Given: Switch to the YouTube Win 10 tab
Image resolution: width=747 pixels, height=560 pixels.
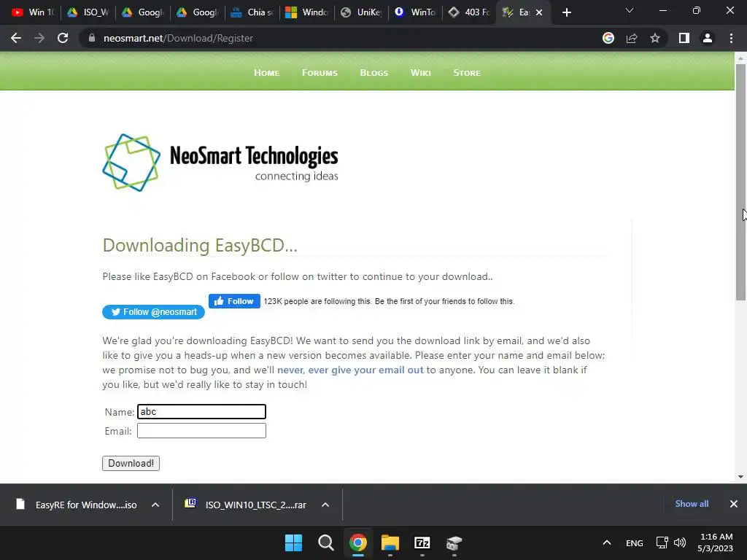Looking at the screenshot, I should 34,12.
